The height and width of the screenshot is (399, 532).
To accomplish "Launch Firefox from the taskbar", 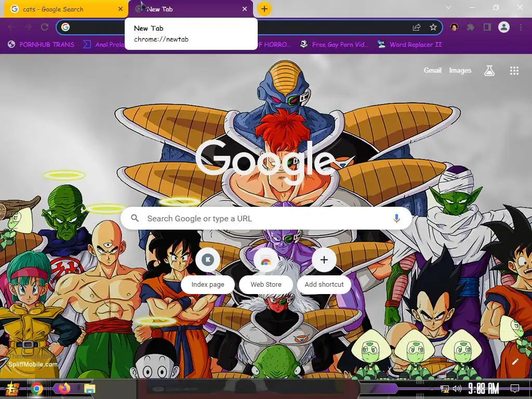I will pyautogui.click(x=64, y=388).
